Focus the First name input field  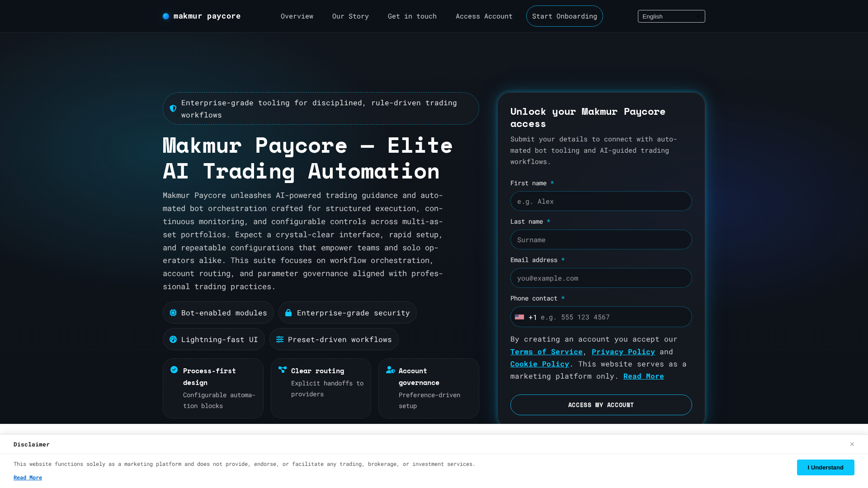click(x=601, y=201)
